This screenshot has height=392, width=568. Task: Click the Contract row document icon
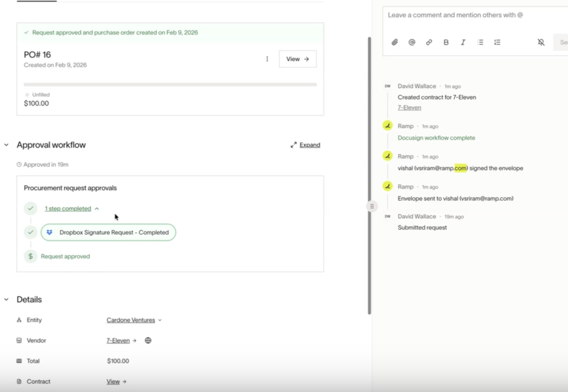point(19,382)
